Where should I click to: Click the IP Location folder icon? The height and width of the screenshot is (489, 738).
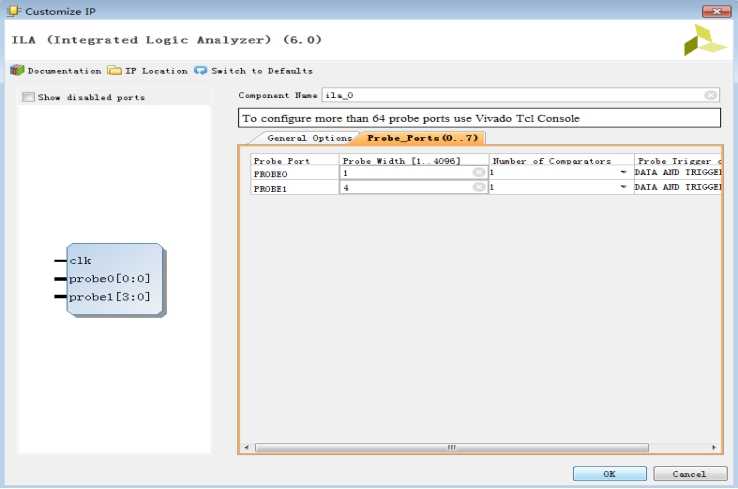pos(114,71)
